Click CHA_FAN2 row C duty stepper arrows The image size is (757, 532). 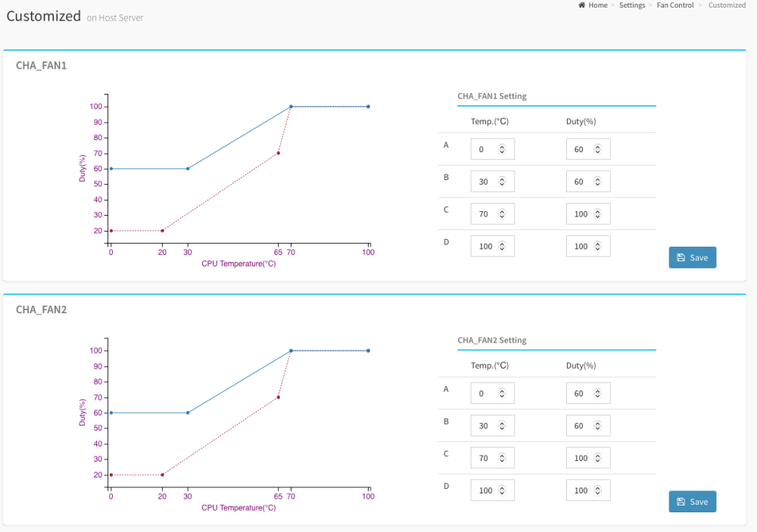tap(598, 458)
